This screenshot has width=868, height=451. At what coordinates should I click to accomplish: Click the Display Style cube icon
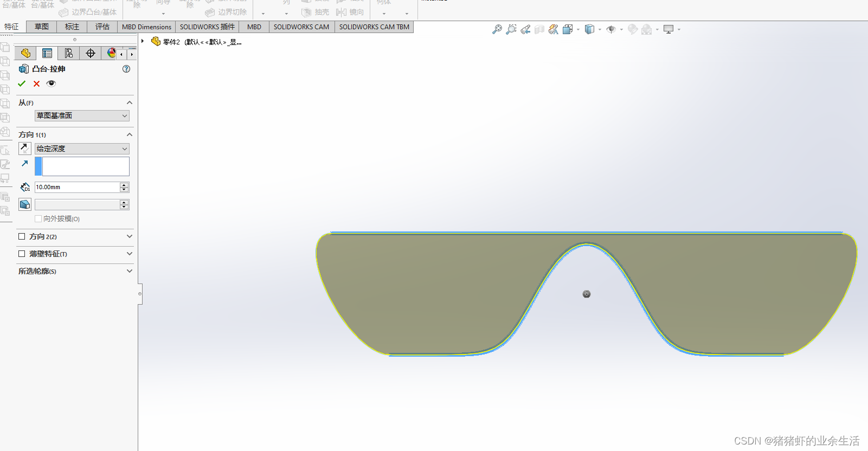(589, 29)
